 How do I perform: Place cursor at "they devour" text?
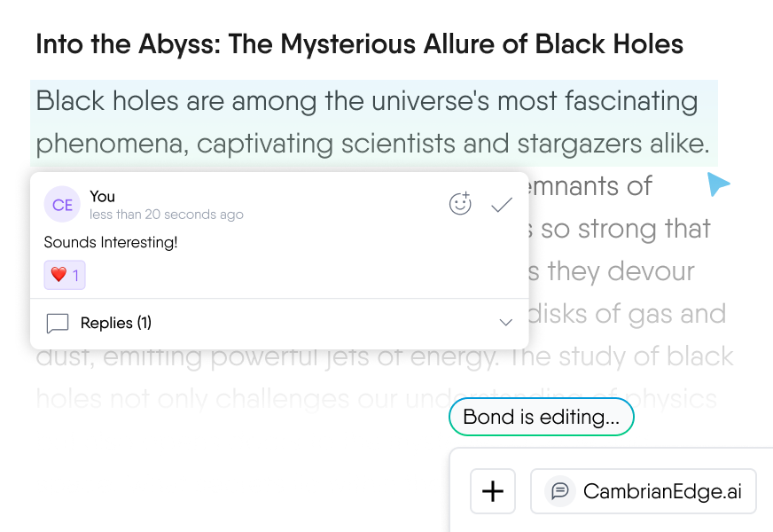pos(620,271)
